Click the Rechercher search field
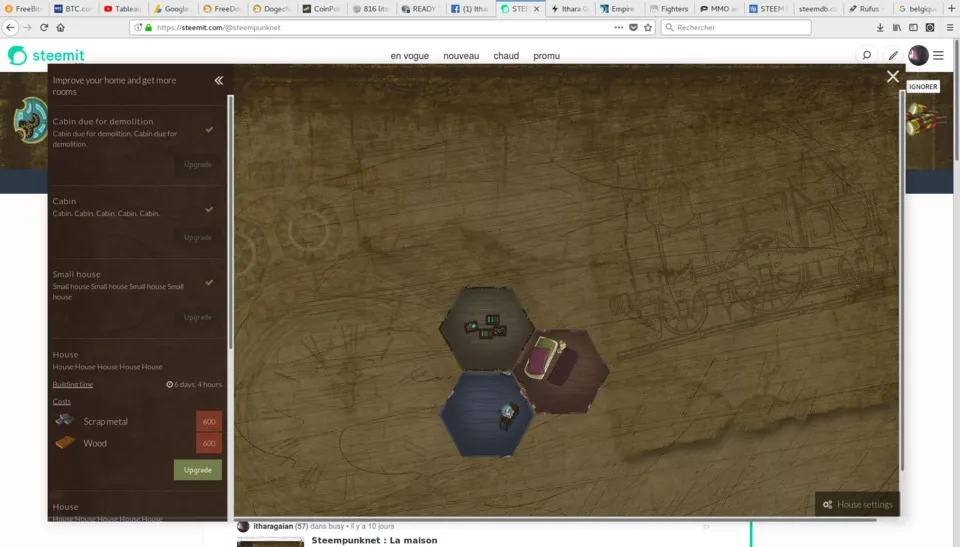The height and width of the screenshot is (547, 960). (x=737, y=28)
